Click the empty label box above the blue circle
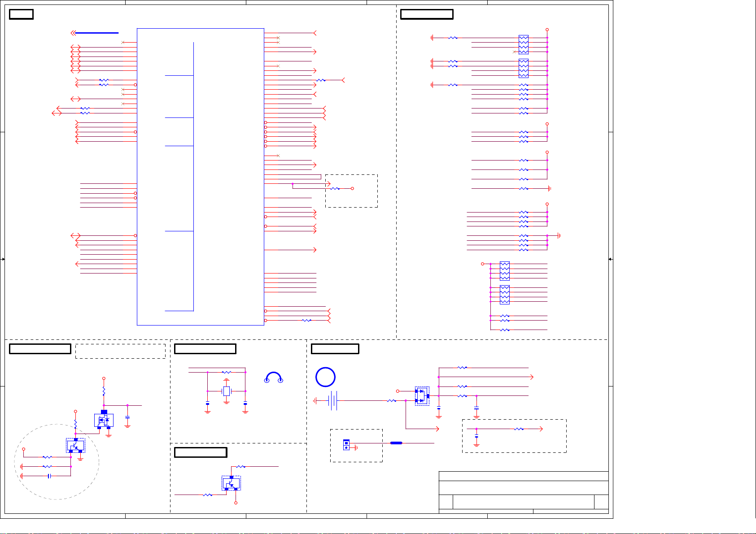 pyautogui.click(x=335, y=348)
